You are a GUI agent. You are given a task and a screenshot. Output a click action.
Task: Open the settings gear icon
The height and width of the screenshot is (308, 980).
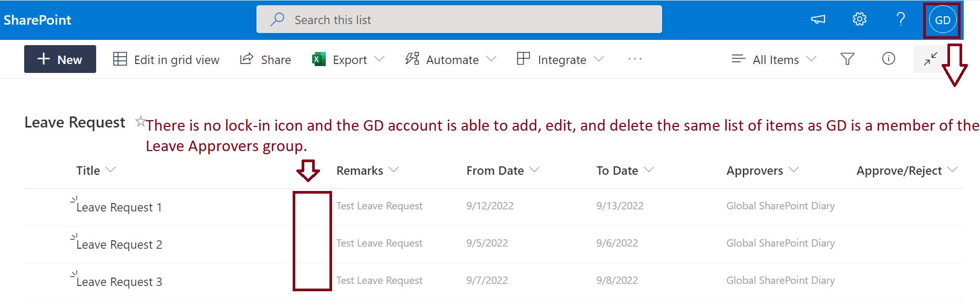pyautogui.click(x=859, y=20)
